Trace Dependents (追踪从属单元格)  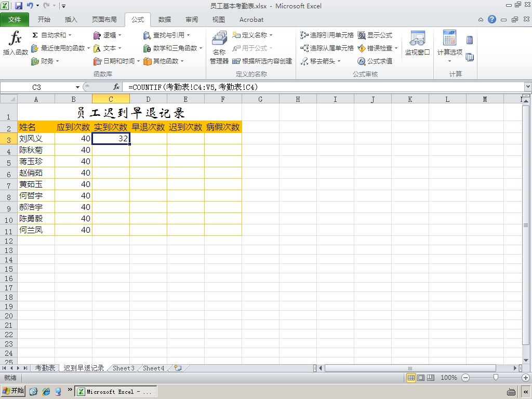coord(327,48)
